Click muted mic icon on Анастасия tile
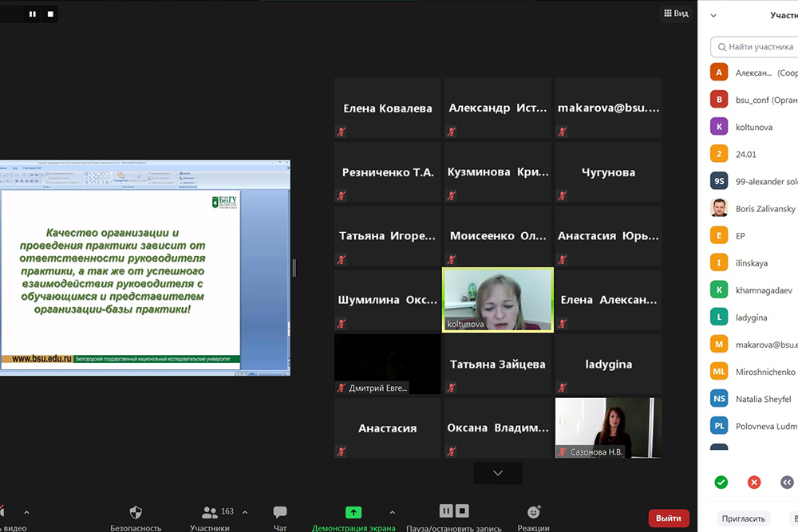 pyautogui.click(x=342, y=451)
